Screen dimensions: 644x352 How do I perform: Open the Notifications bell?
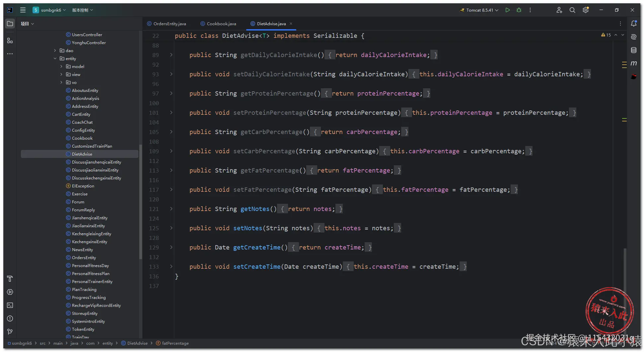pos(634,24)
